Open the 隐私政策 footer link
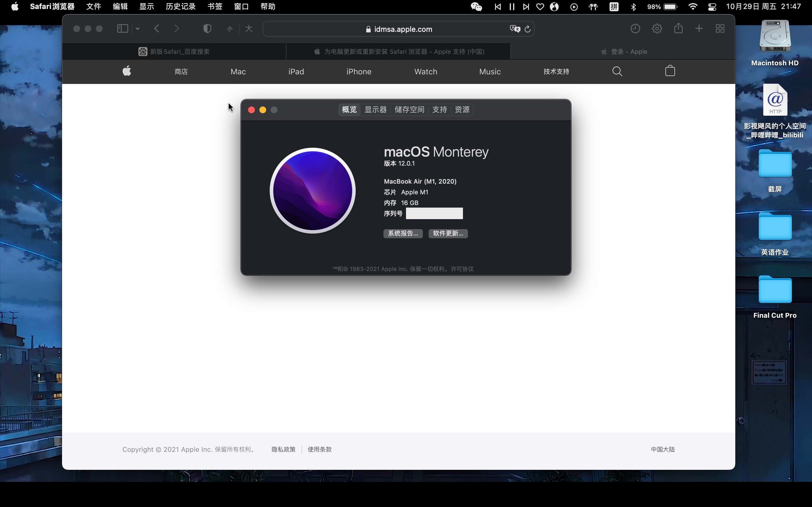 283,449
